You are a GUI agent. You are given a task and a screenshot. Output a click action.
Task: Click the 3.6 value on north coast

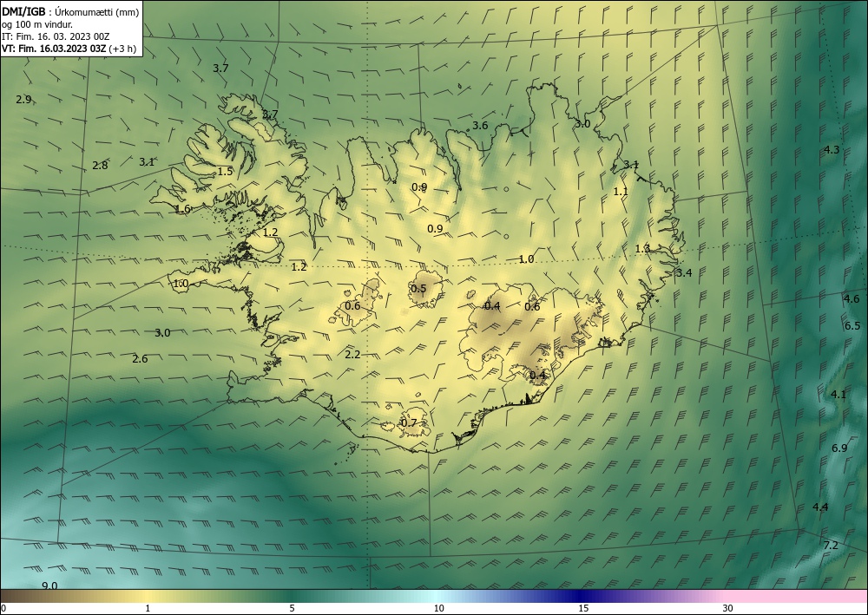(480, 126)
